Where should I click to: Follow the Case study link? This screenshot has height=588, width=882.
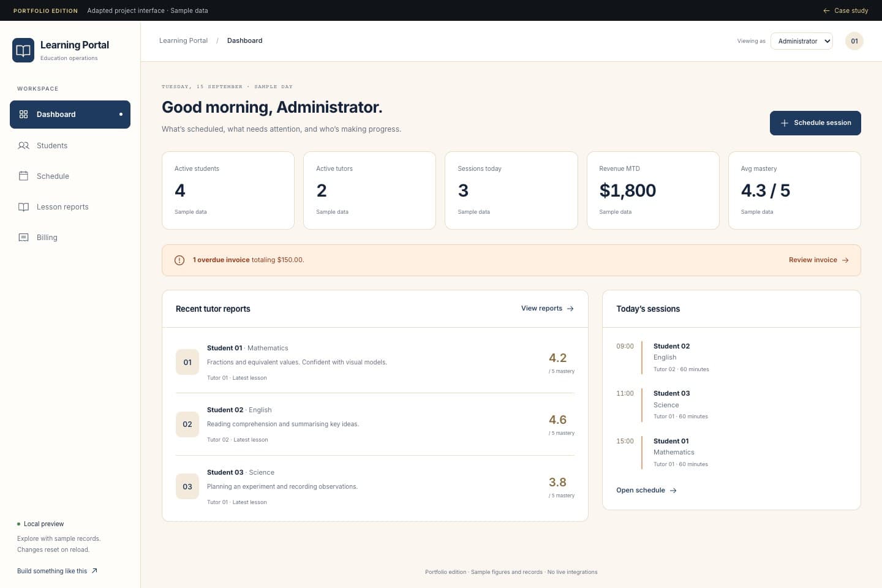pyautogui.click(x=845, y=10)
